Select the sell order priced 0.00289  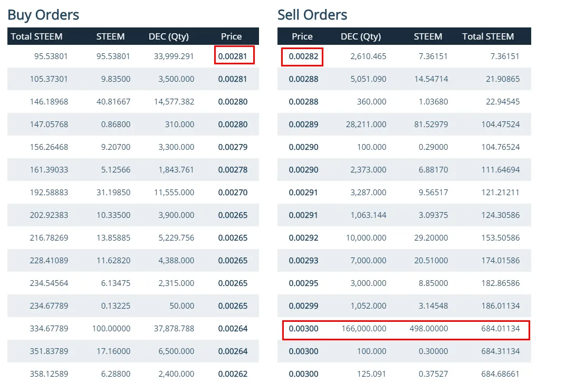(303, 125)
